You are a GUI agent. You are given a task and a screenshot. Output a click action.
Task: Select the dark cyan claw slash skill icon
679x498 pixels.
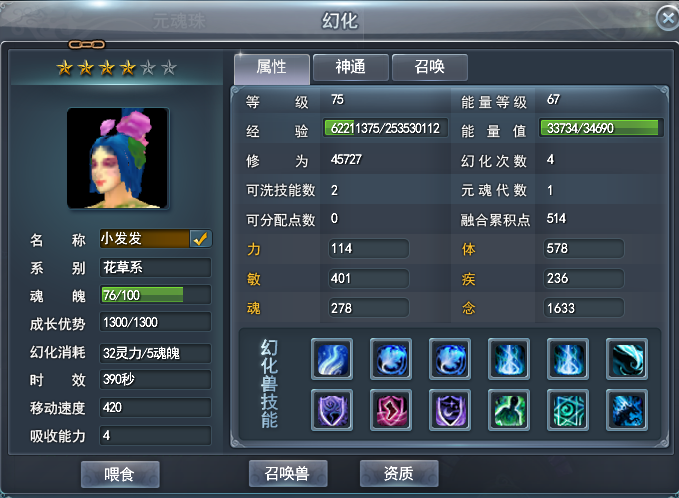point(627,359)
